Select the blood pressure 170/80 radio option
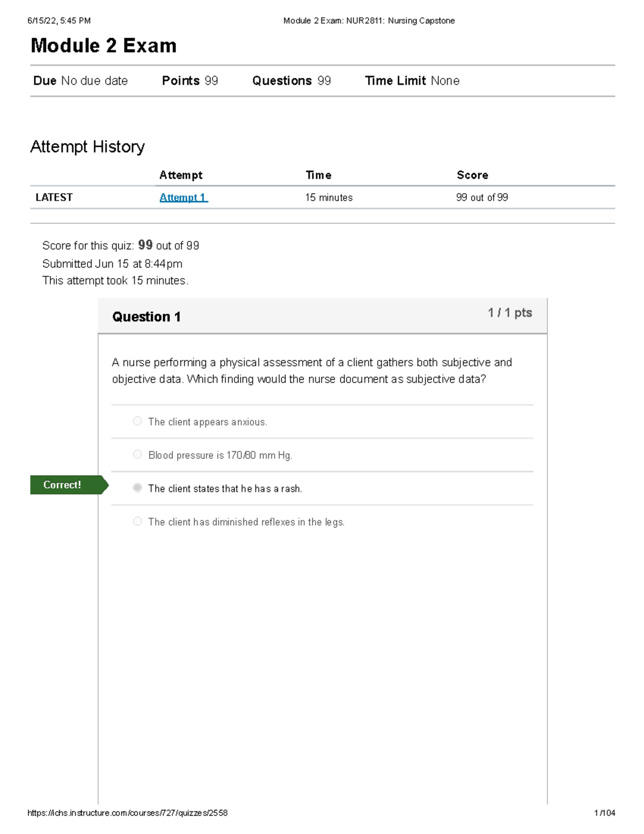The height and width of the screenshot is (834, 644). coord(137,454)
